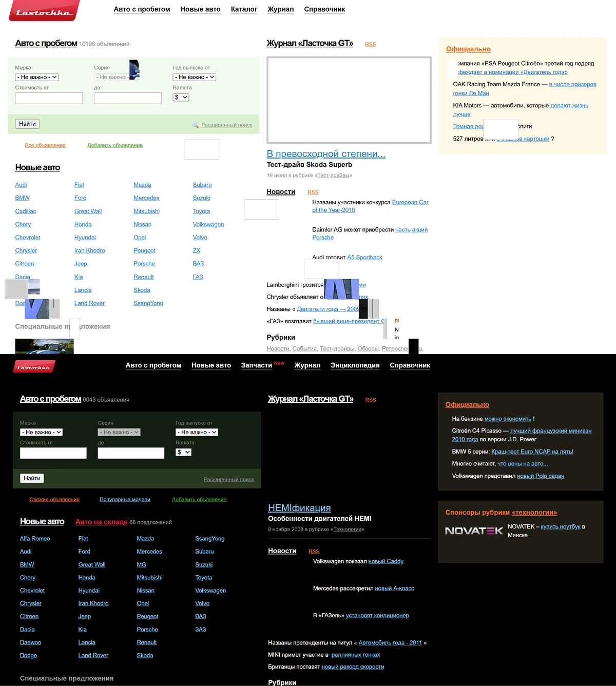
Task: Open the SsangYong link on the light page
Action: 148,303
